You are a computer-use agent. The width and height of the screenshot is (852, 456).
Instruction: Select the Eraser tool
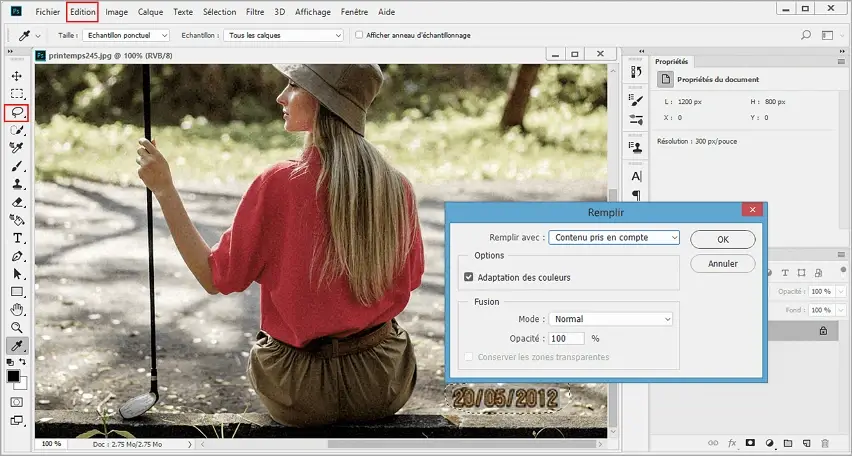point(17,202)
